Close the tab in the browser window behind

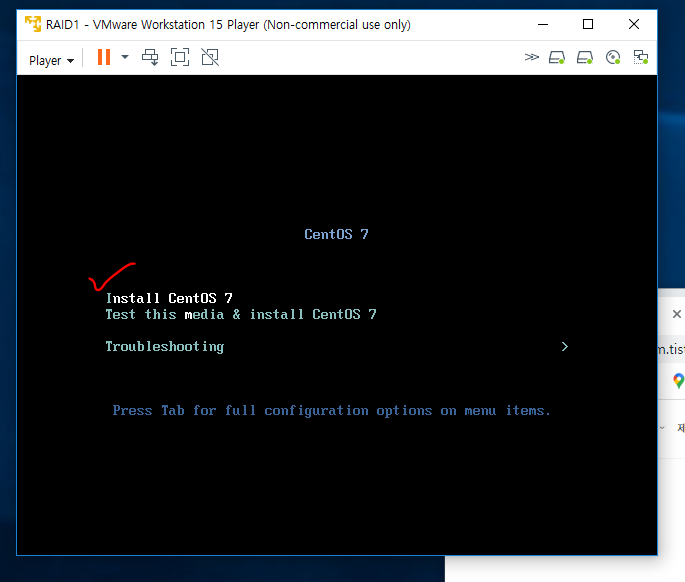(x=677, y=314)
